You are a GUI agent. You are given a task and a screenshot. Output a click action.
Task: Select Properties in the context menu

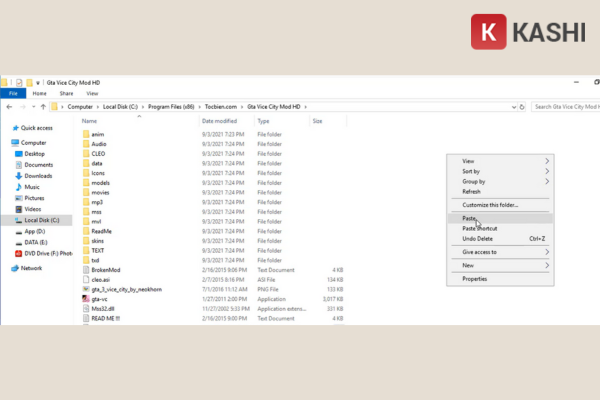[474, 279]
